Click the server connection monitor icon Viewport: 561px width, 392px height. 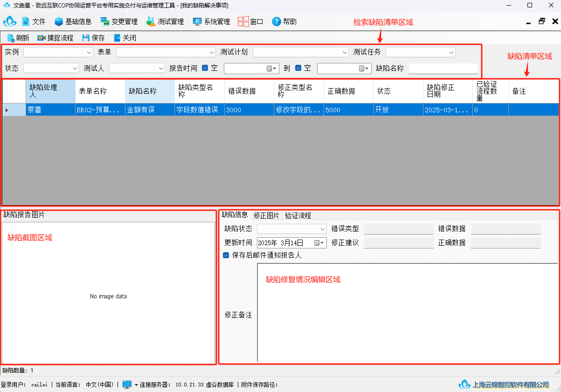pyautogui.click(x=127, y=385)
